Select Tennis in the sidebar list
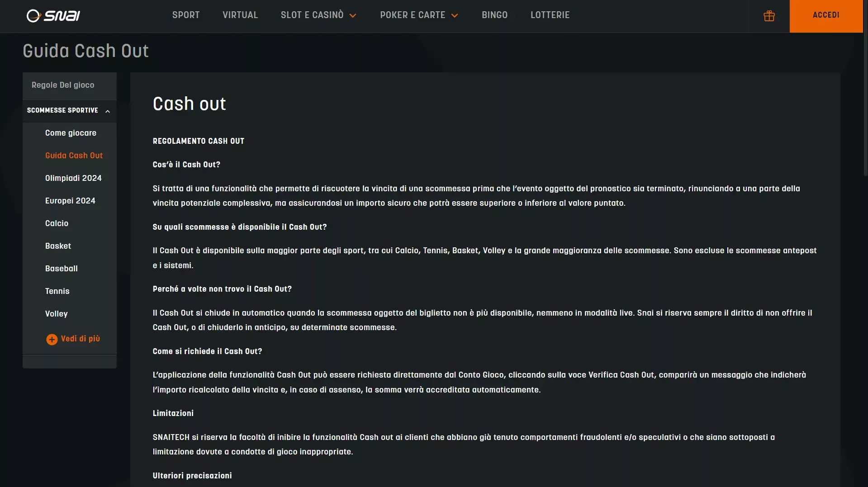The image size is (868, 487). pyautogui.click(x=57, y=291)
